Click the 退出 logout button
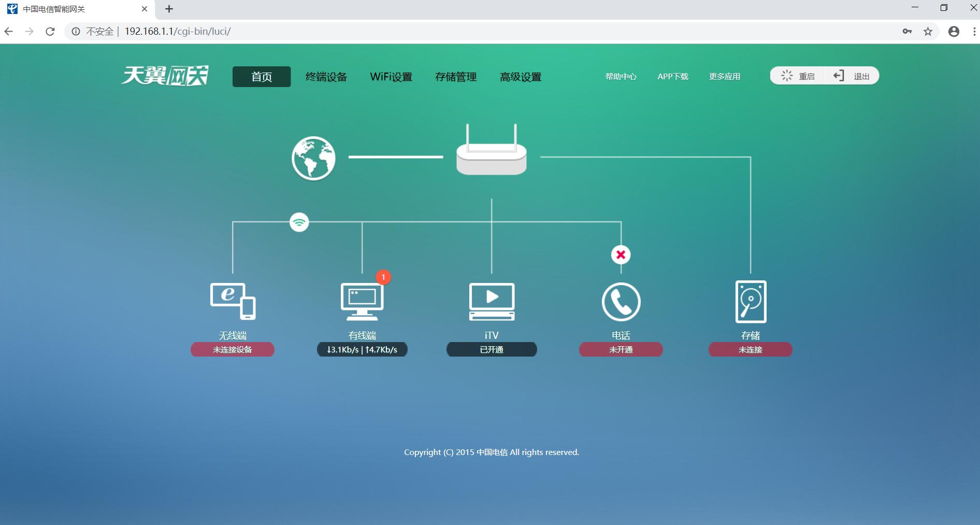Viewport: 980px width, 525px height. pos(852,76)
